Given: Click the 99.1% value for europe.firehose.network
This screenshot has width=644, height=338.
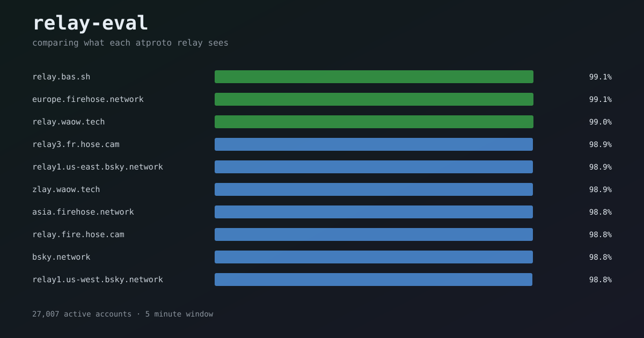Looking at the screenshot, I should (600, 99).
